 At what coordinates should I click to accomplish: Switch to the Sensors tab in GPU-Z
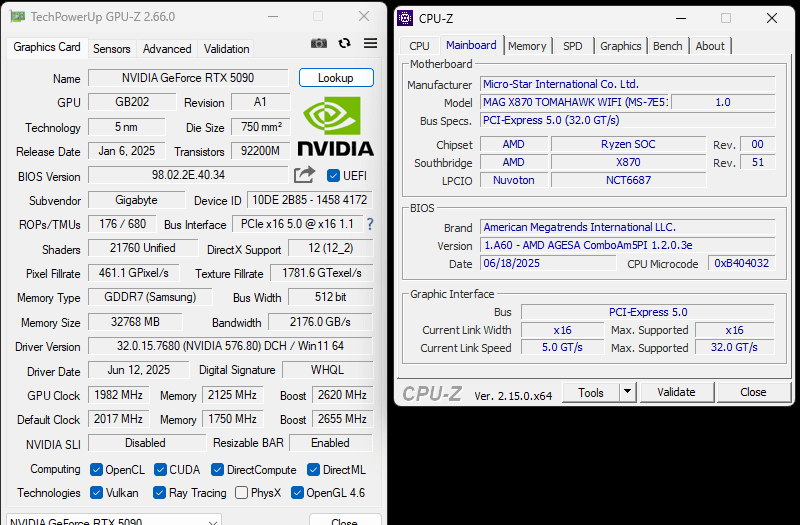(112, 48)
